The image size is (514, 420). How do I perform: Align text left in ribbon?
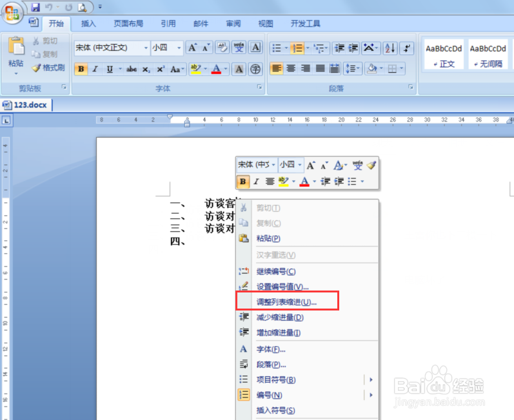point(277,69)
